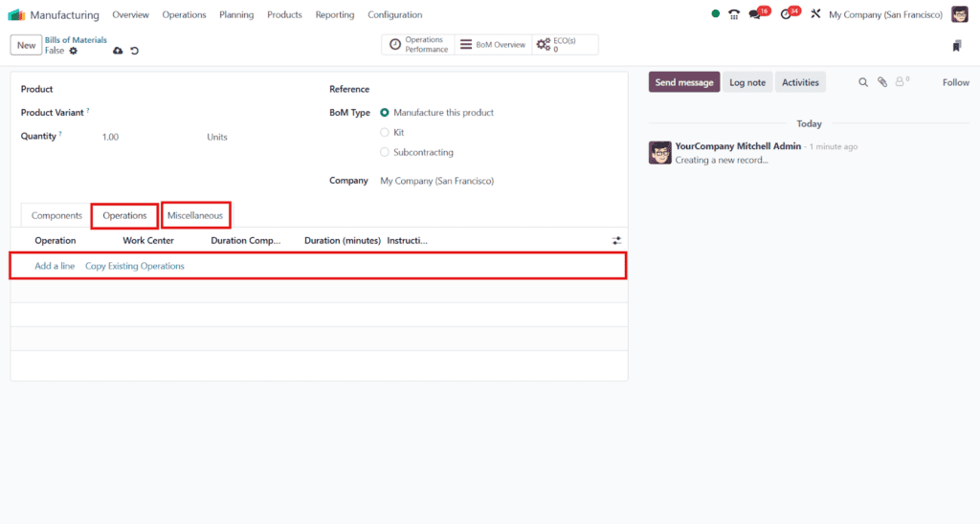Switch to the Components tab
Image resolution: width=980 pixels, height=524 pixels.
point(56,215)
